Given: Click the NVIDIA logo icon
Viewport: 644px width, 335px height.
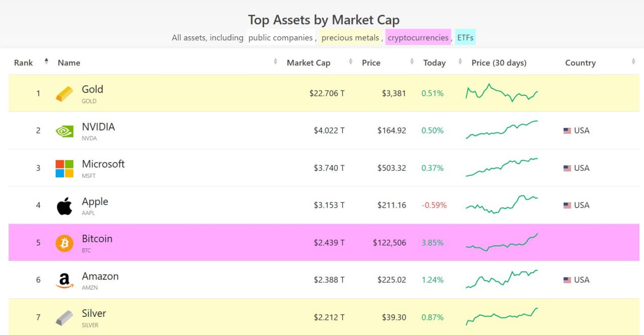Looking at the screenshot, I should click(64, 131).
